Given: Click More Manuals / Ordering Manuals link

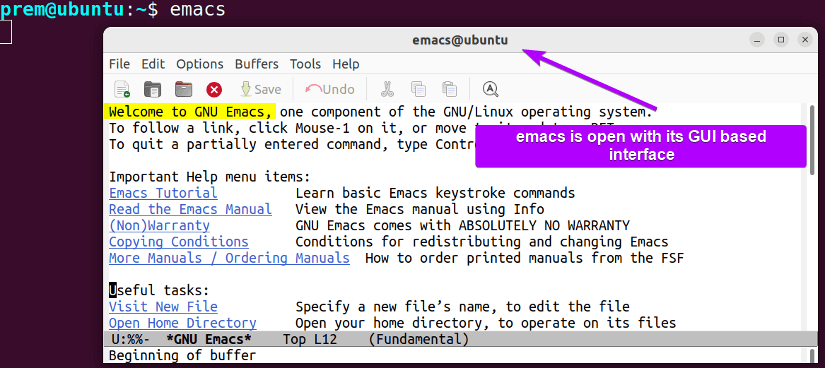Looking at the screenshot, I should 229,258.
